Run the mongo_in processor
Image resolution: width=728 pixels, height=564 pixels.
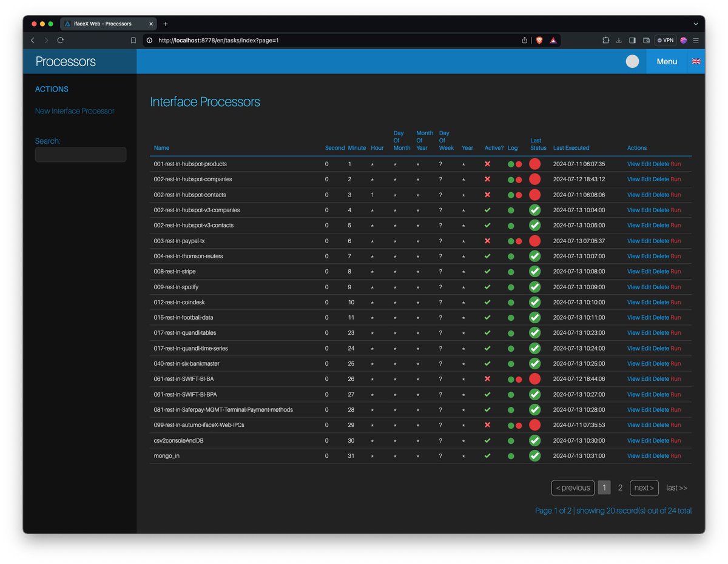(676, 455)
